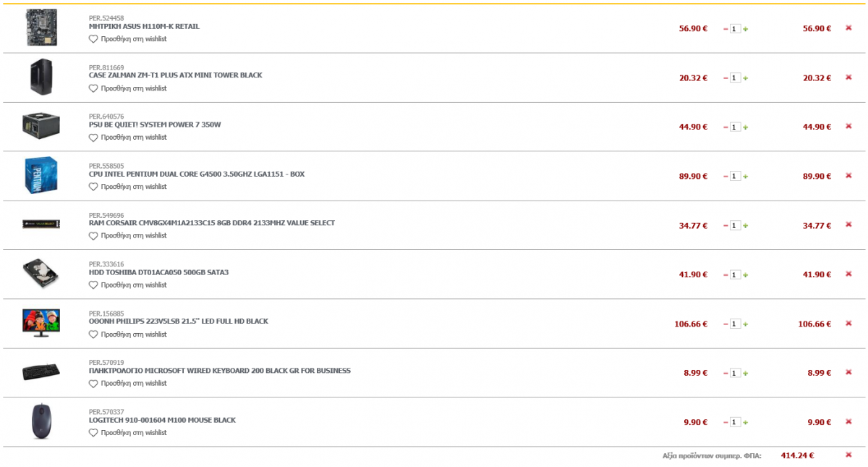Add Be Quiet PSU to wishlist
This screenshot has height=467, width=868.
pyautogui.click(x=127, y=137)
